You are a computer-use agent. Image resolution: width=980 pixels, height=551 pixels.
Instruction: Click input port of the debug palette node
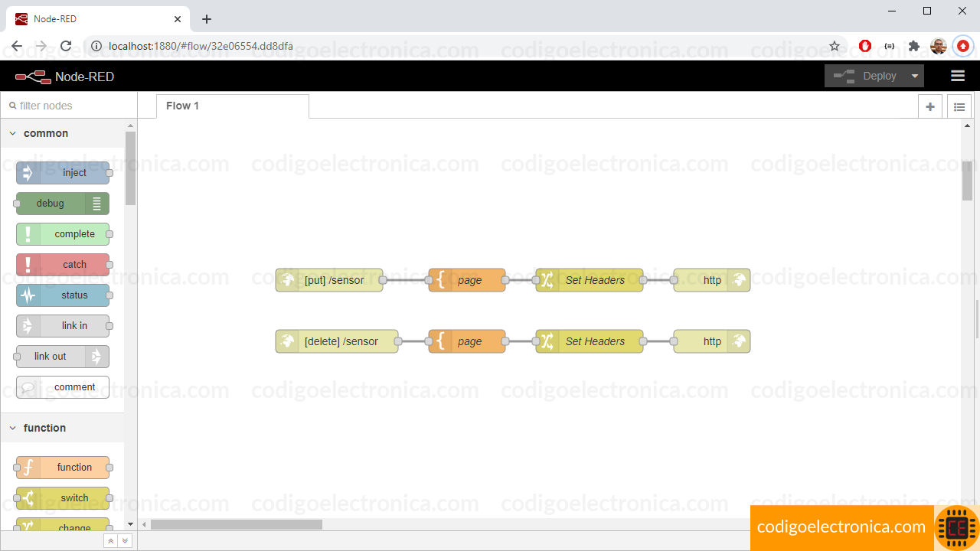pos(16,204)
